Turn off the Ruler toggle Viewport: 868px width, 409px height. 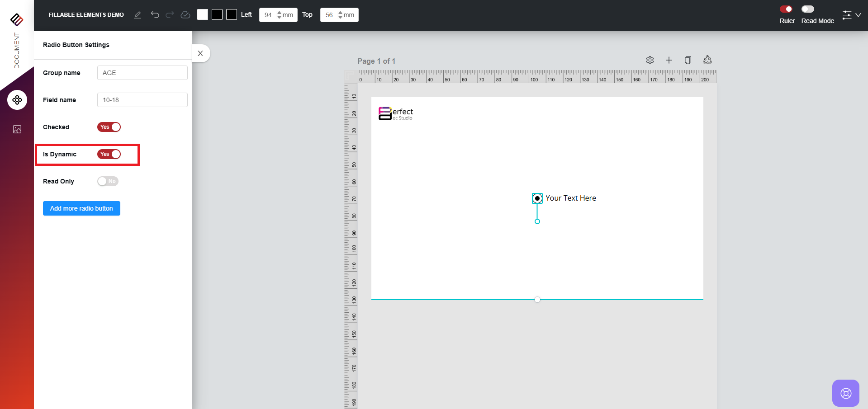[x=786, y=9]
